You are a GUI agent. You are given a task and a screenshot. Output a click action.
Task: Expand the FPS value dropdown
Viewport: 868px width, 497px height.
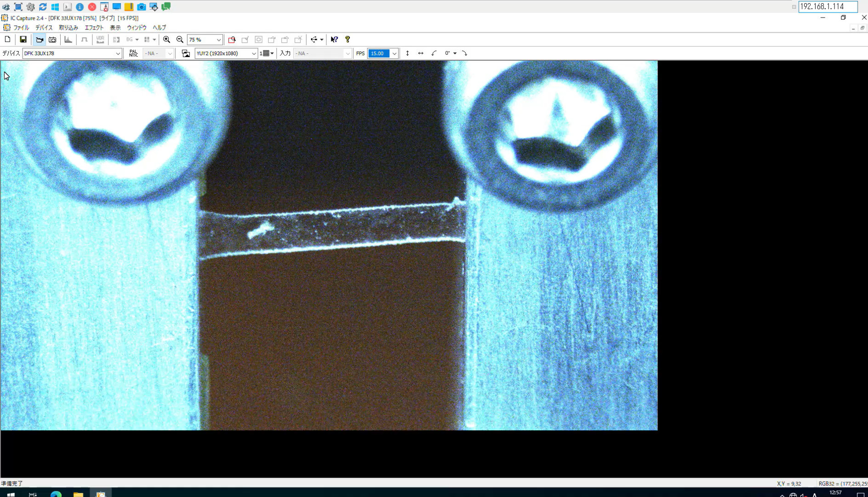(394, 53)
